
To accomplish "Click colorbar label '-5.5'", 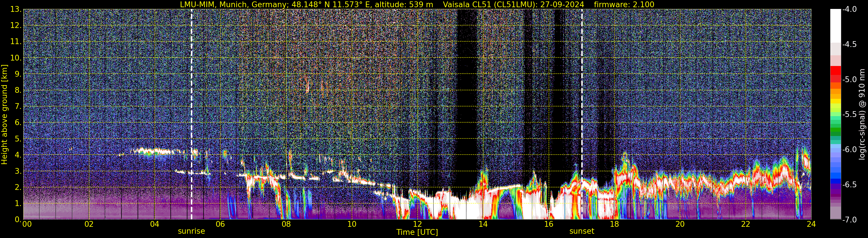I will (849, 114).
